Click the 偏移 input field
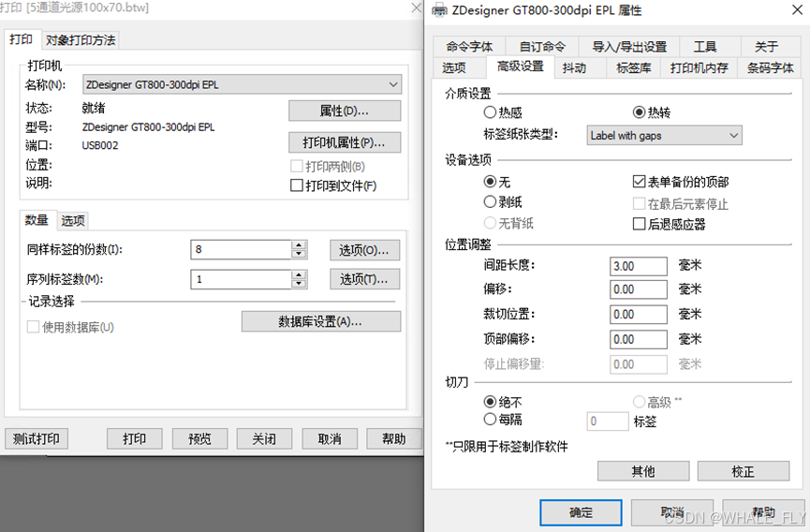 639,289
